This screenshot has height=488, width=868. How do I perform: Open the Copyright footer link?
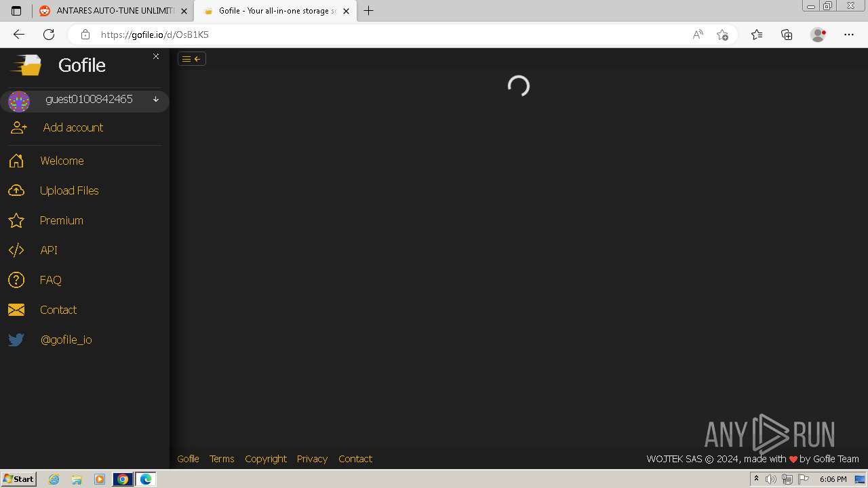[266, 459]
